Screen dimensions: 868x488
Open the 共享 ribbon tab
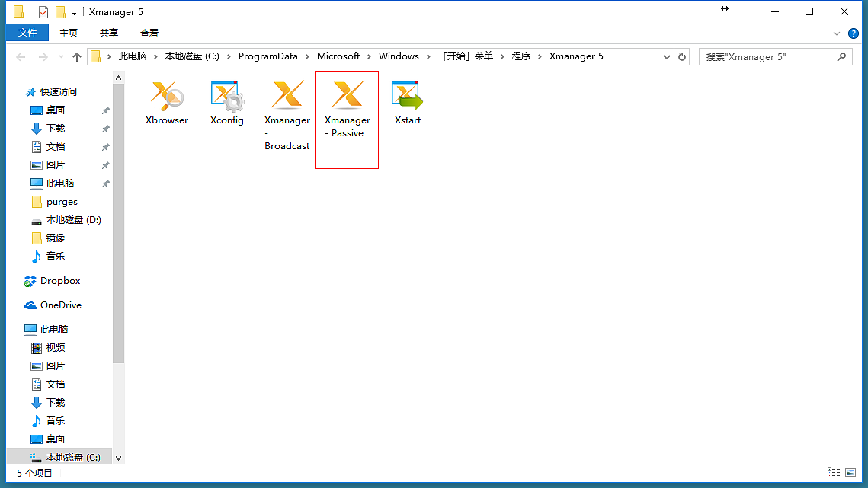(x=109, y=33)
